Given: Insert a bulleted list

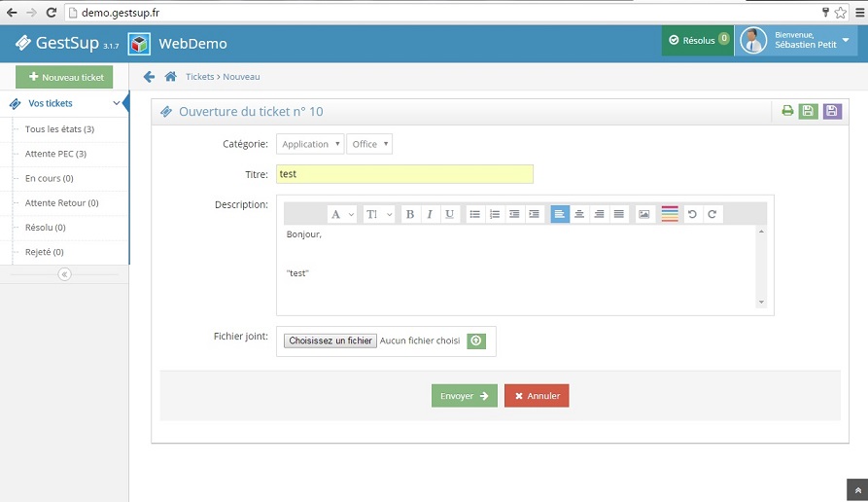Looking at the screenshot, I should [474, 214].
